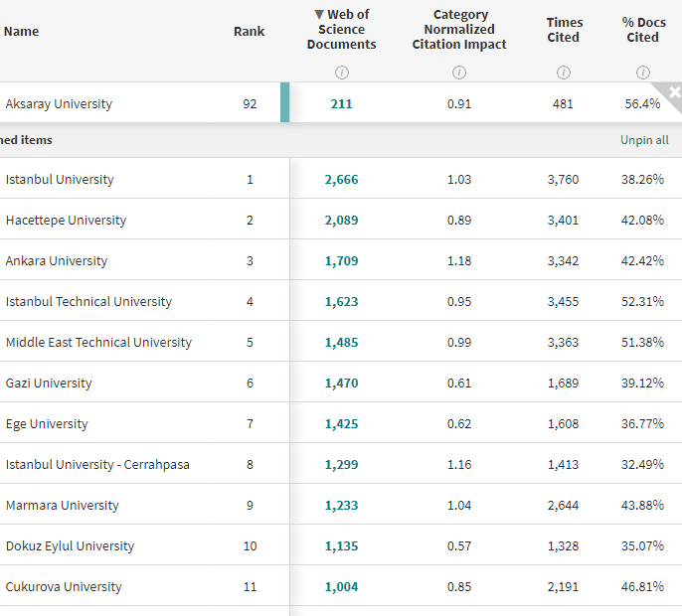Sort table by Rank column header
This screenshot has width=682, height=616.
[250, 32]
